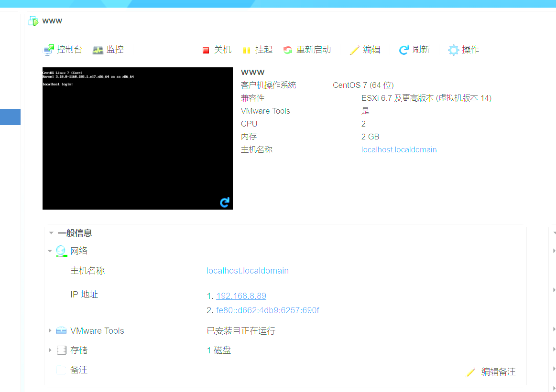Click the yellow 挂起 suspend icon
556x392 pixels.
point(247,50)
